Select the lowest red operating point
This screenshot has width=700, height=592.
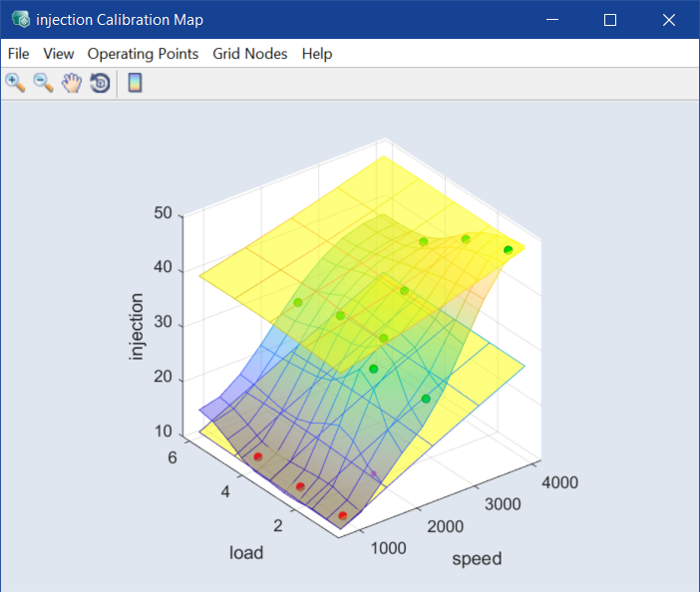point(343,515)
